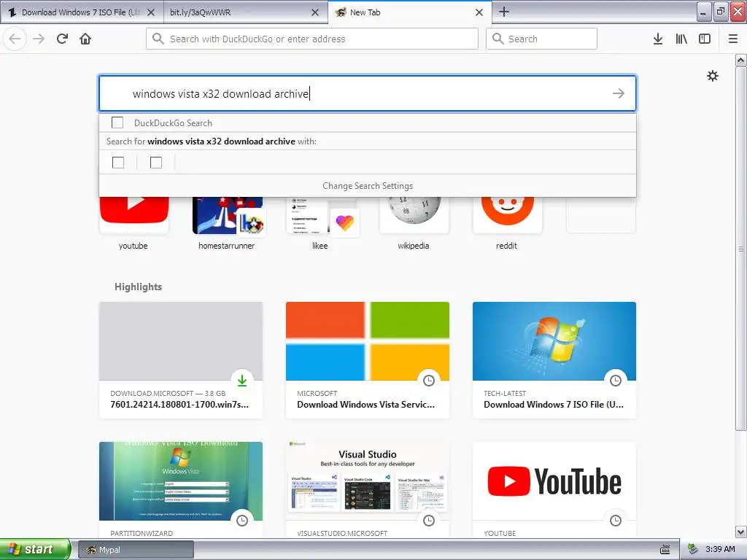This screenshot has height=560, width=747.
Task: Click the keyboard icon in system tray
Action: tap(665, 550)
